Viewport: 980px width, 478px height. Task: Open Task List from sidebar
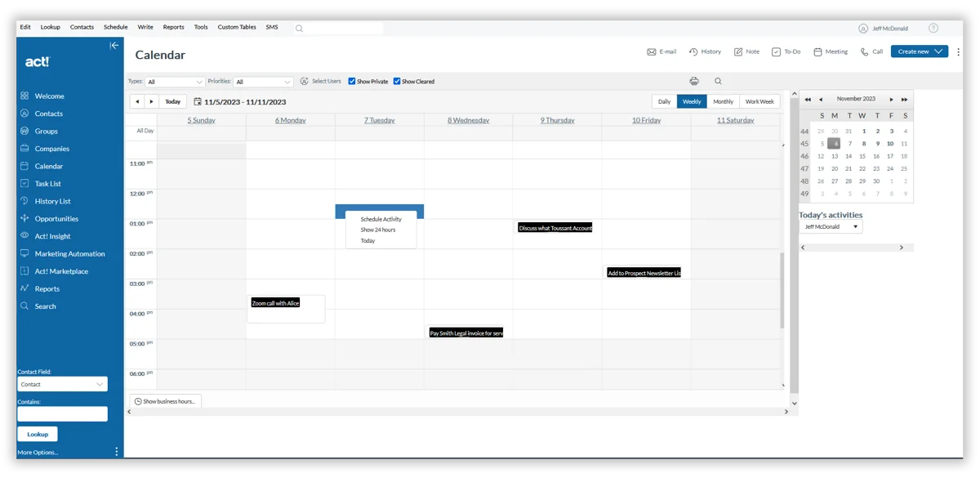click(47, 184)
